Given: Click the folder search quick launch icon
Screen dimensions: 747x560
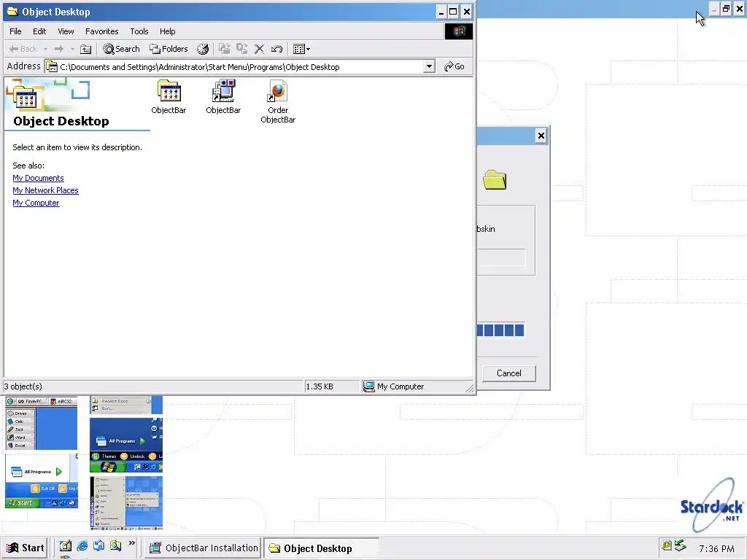Looking at the screenshot, I should point(116,546).
